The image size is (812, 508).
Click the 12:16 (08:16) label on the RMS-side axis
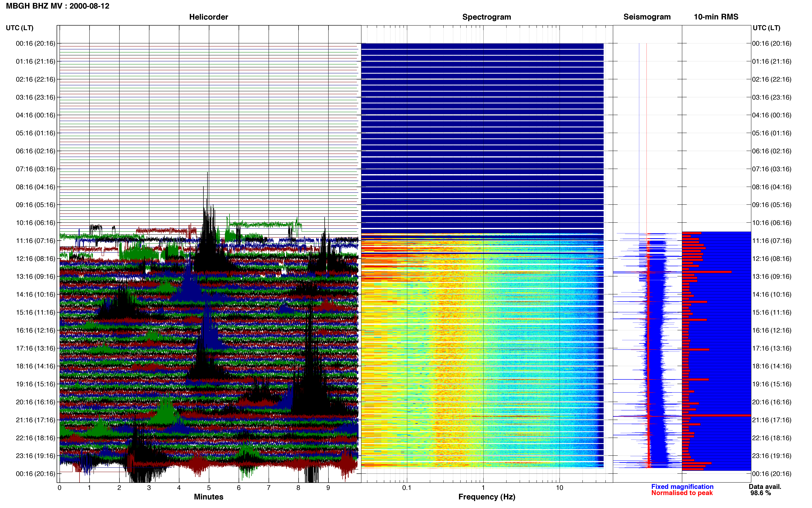tap(772, 259)
